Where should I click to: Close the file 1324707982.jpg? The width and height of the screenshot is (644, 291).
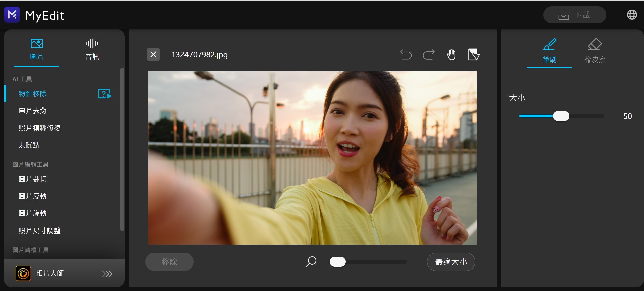click(153, 54)
